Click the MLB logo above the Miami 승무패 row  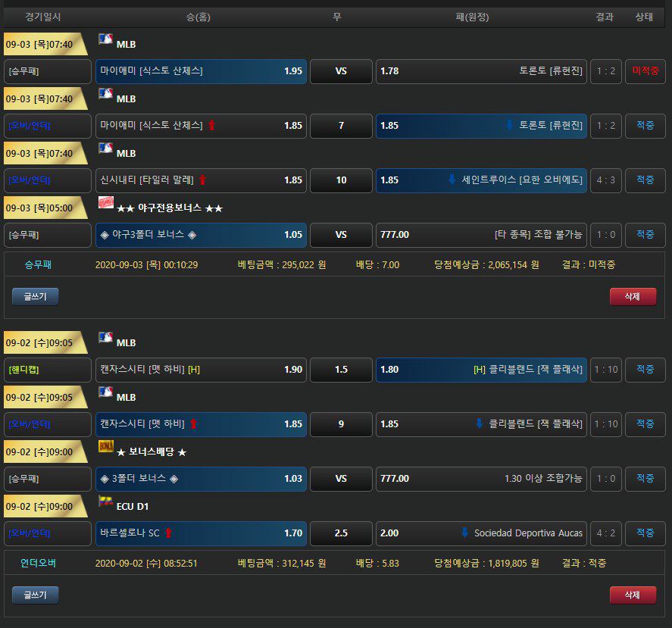(105, 40)
